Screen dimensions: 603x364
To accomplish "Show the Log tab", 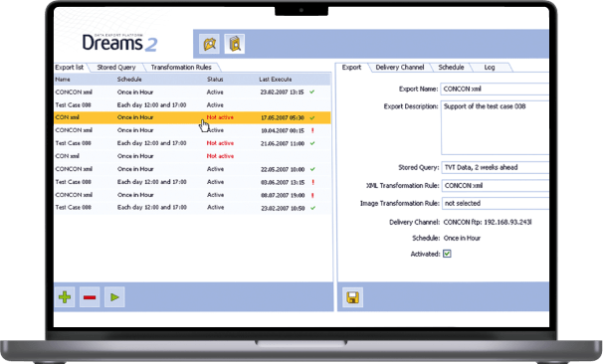I will point(490,68).
